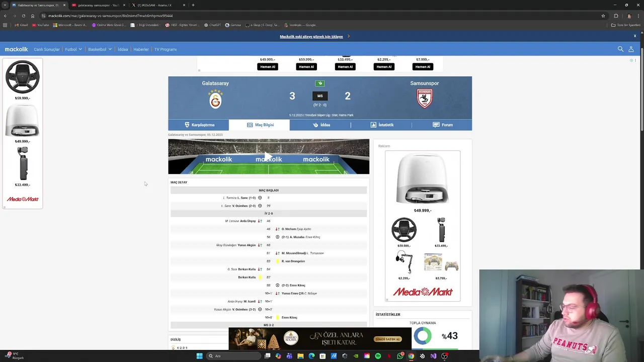The image size is (644, 362).
Task: Click the Hemen Al button under ₺7.999
Action: (423, 66)
